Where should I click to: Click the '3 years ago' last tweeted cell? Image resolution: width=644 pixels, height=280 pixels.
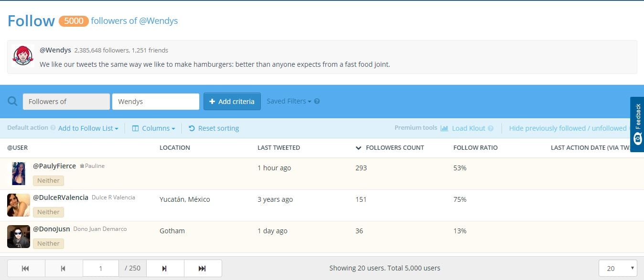coord(275,199)
